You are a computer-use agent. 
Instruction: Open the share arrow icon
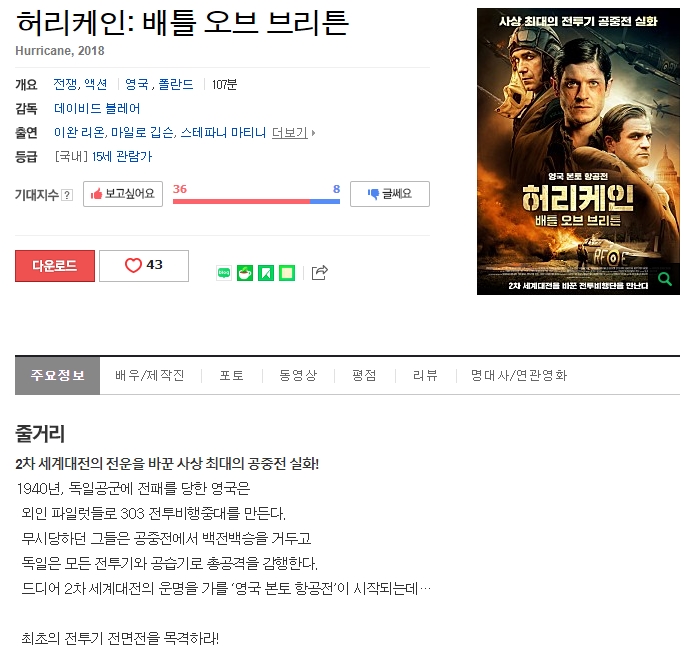click(320, 273)
